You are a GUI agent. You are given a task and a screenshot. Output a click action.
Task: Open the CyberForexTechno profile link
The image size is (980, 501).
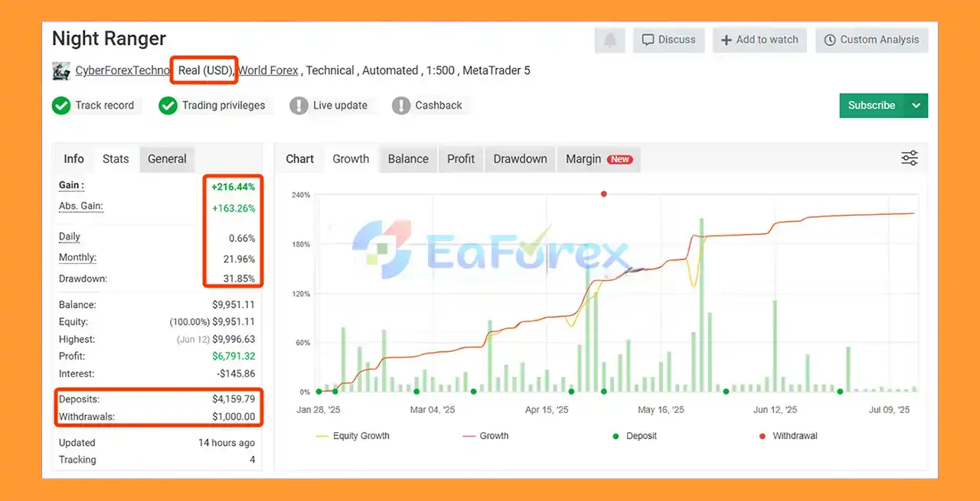pos(122,70)
